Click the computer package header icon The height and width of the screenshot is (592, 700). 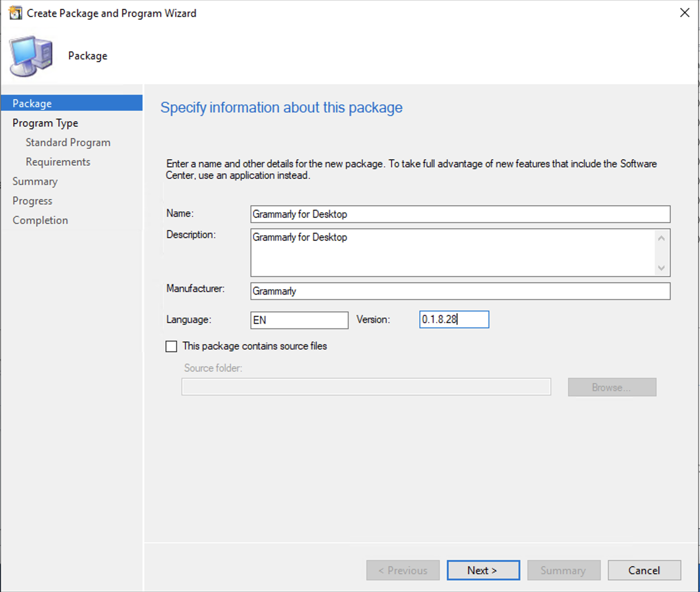click(x=31, y=56)
